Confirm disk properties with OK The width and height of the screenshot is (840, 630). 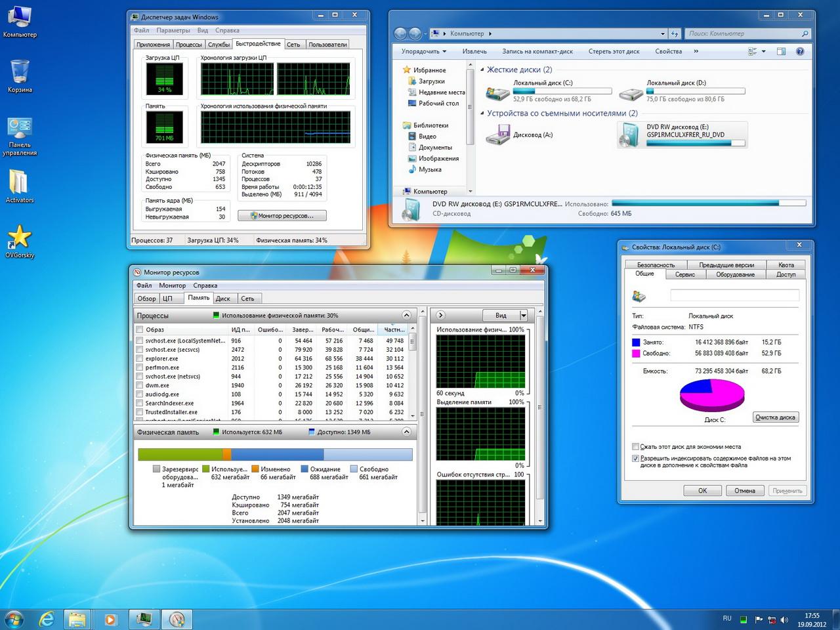pyautogui.click(x=702, y=491)
